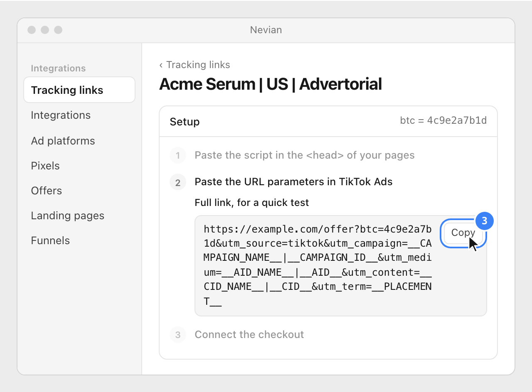
Task: Minimize the Nevian window
Action: click(x=45, y=30)
